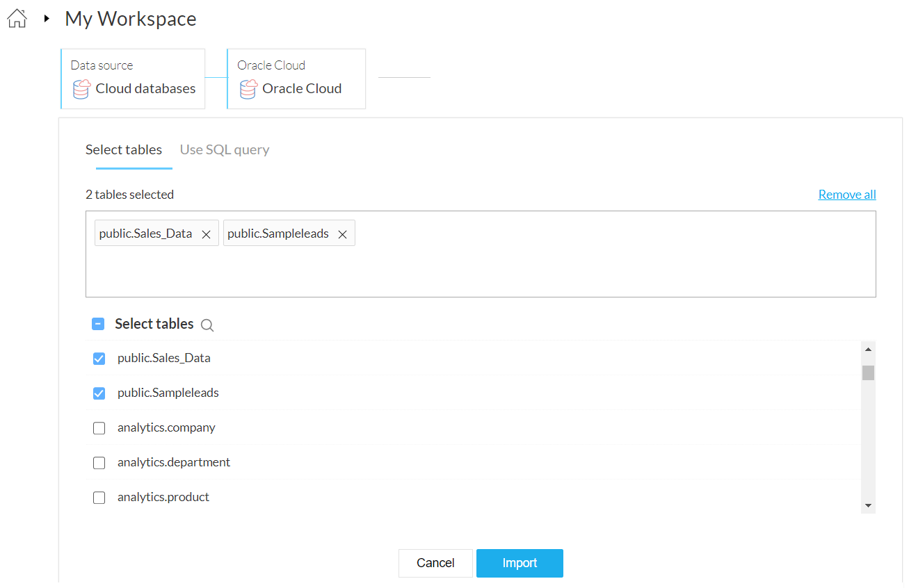This screenshot has height=588, width=909.
Task: Toggle the Select tables master checkbox
Action: pyautogui.click(x=98, y=324)
